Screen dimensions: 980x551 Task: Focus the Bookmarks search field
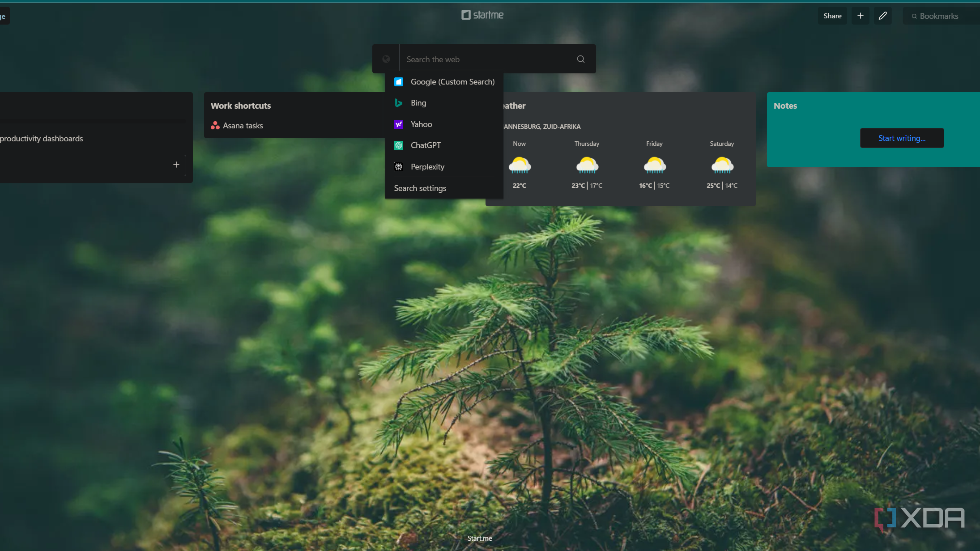point(942,16)
